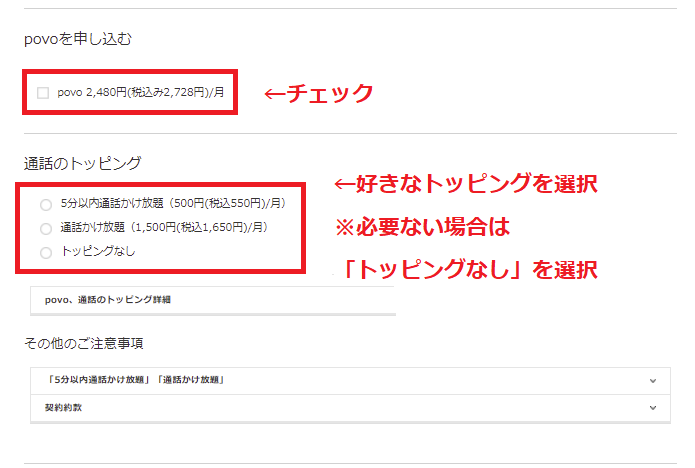Select the 5分以内通話かけ放題 radio button
This screenshot has width=695, height=468.
(x=46, y=204)
